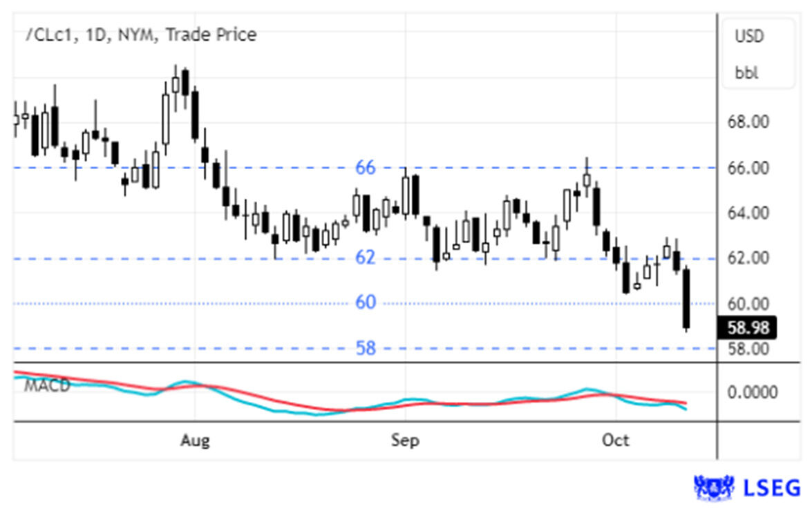Click the tall white candle before August
The image size is (812, 513).
click(x=166, y=118)
